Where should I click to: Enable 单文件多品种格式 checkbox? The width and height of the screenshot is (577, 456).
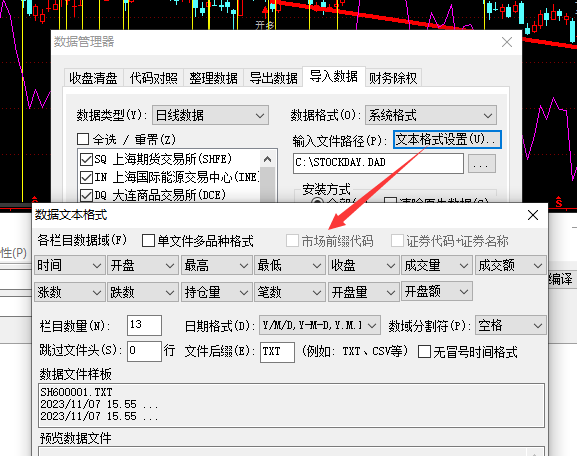(148, 241)
